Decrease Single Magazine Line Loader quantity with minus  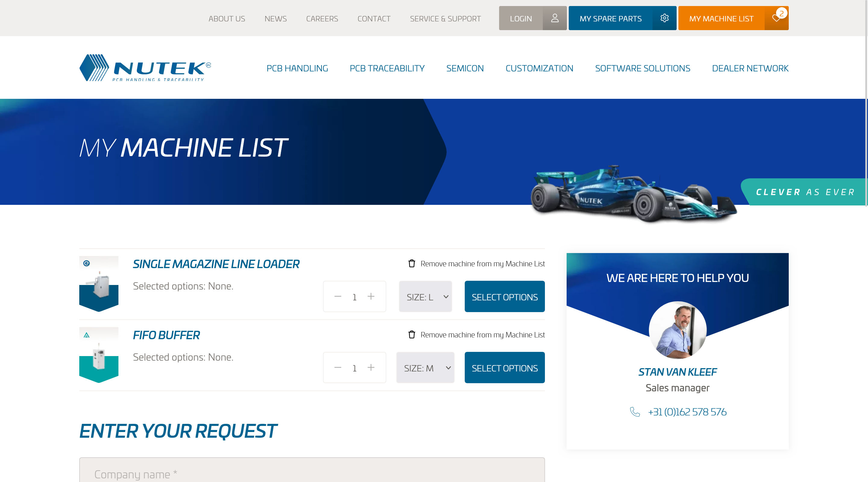(338, 296)
